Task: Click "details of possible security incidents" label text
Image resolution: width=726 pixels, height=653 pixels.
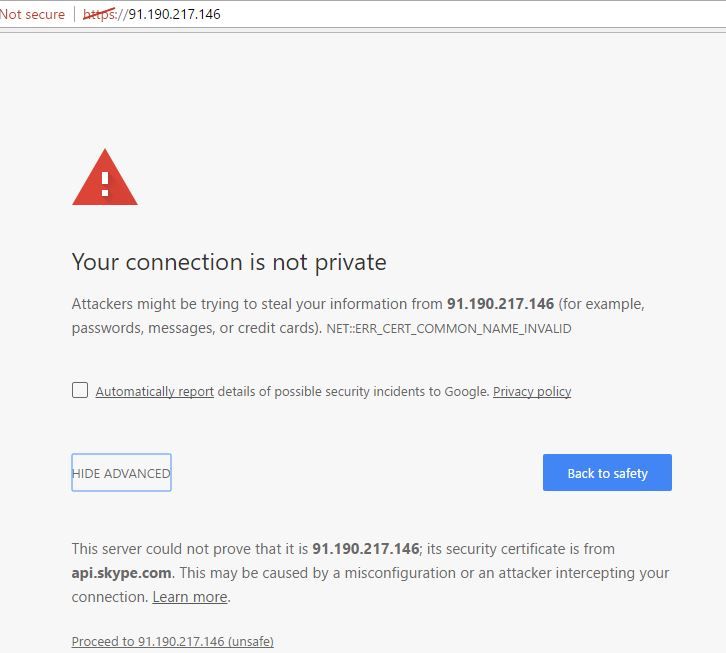Action: 352,392
